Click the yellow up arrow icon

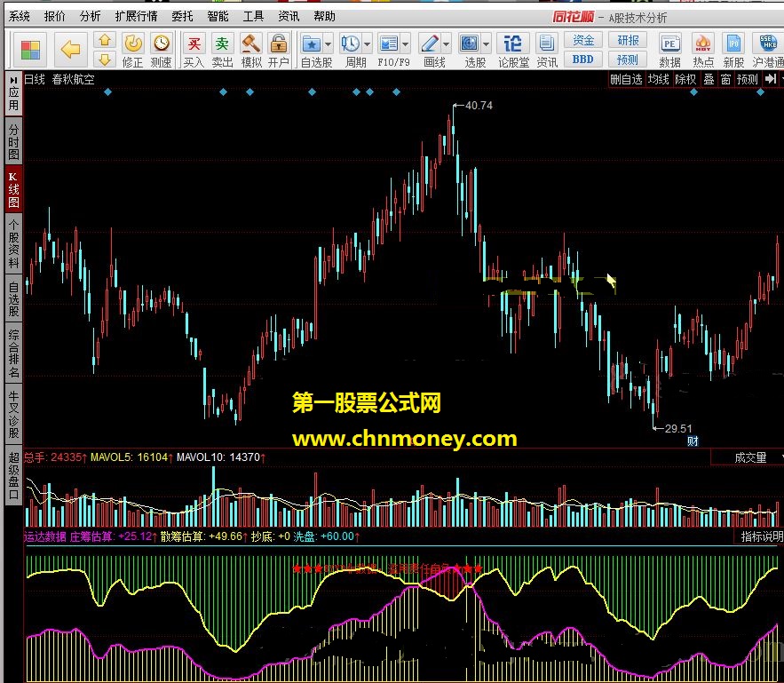click(x=105, y=41)
